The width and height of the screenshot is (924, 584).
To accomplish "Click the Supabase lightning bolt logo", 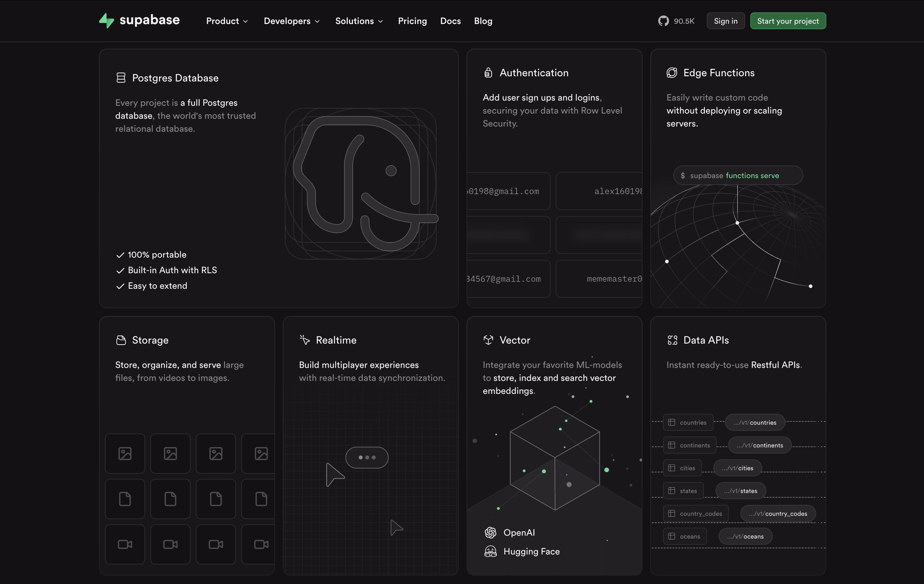I will (x=106, y=21).
